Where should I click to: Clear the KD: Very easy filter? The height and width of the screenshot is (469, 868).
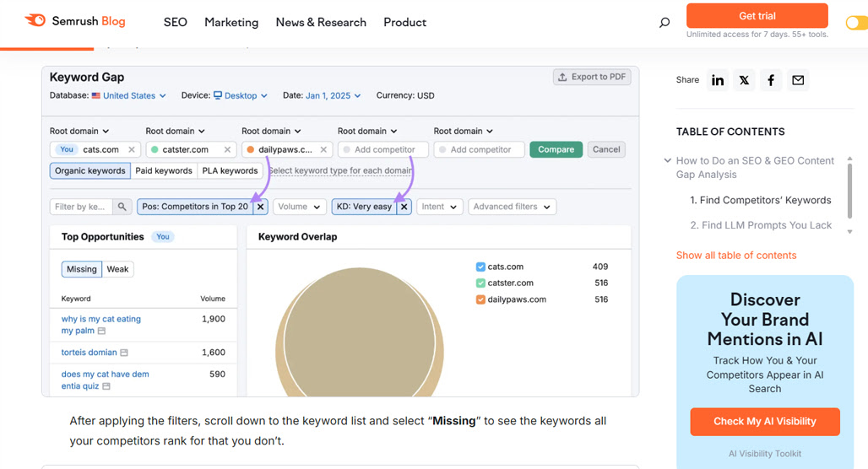click(x=404, y=207)
